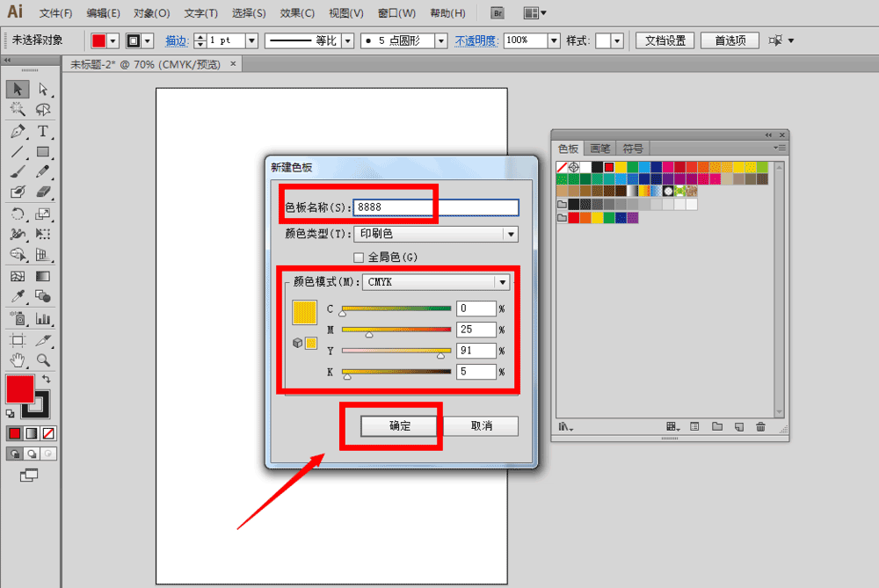The height and width of the screenshot is (588, 879).
Task: Delete swatch using trash icon
Action: pos(760,426)
